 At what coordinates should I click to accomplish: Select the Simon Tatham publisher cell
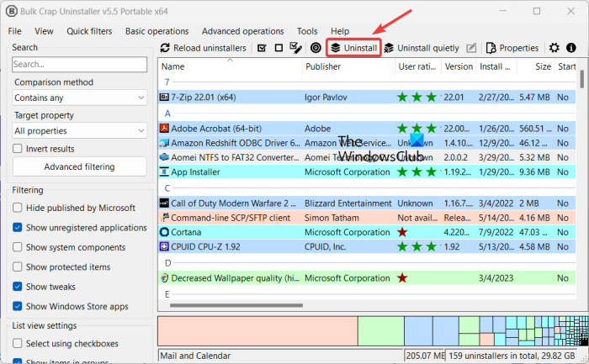tap(332, 218)
